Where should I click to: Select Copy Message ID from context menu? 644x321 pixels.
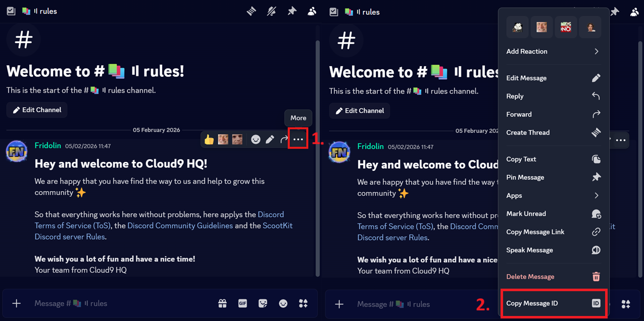(554, 303)
